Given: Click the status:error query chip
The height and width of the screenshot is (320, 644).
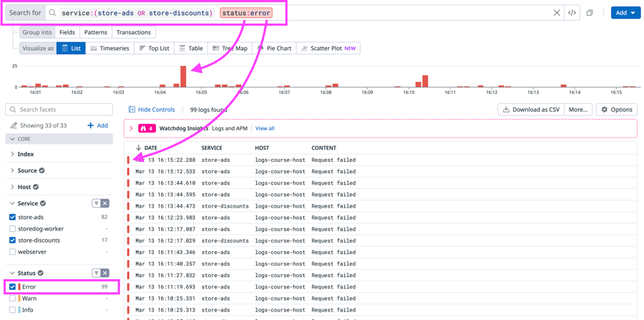Looking at the screenshot, I should pyautogui.click(x=246, y=13).
